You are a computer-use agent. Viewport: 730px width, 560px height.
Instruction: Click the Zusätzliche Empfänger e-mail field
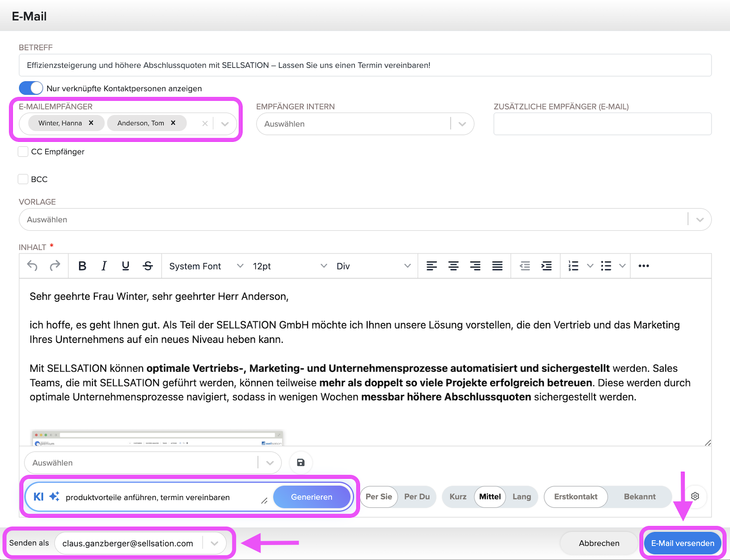tap(602, 124)
